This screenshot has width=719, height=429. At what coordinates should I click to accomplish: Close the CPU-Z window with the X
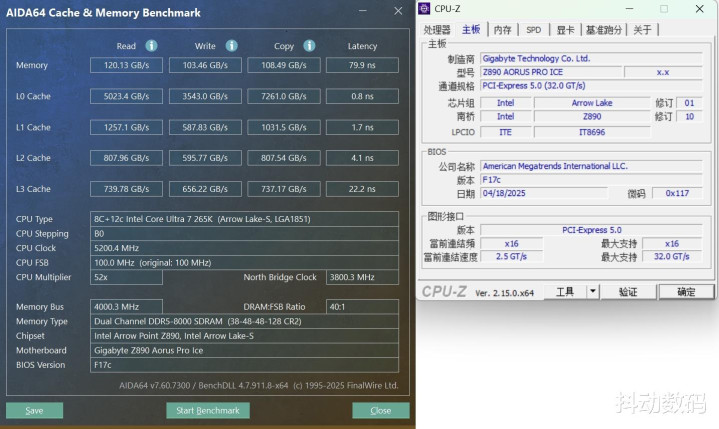[699, 9]
